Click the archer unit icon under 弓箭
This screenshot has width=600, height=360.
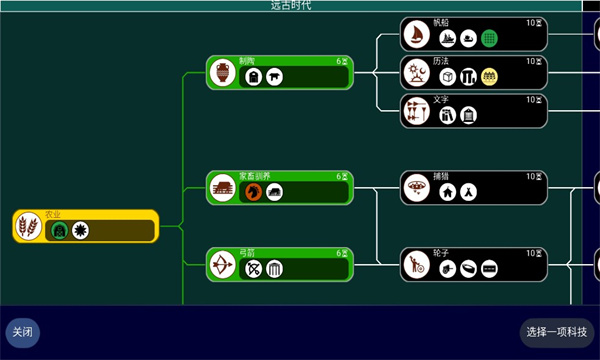253,269
